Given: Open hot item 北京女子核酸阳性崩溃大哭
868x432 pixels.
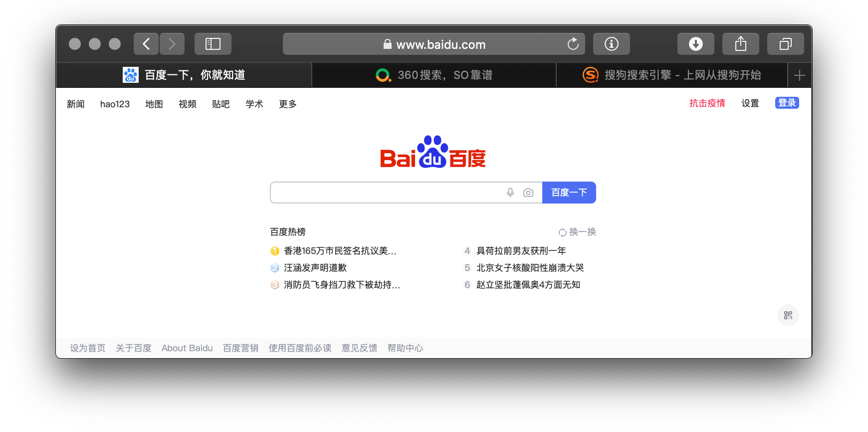Looking at the screenshot, I should [x=530, y=268].
